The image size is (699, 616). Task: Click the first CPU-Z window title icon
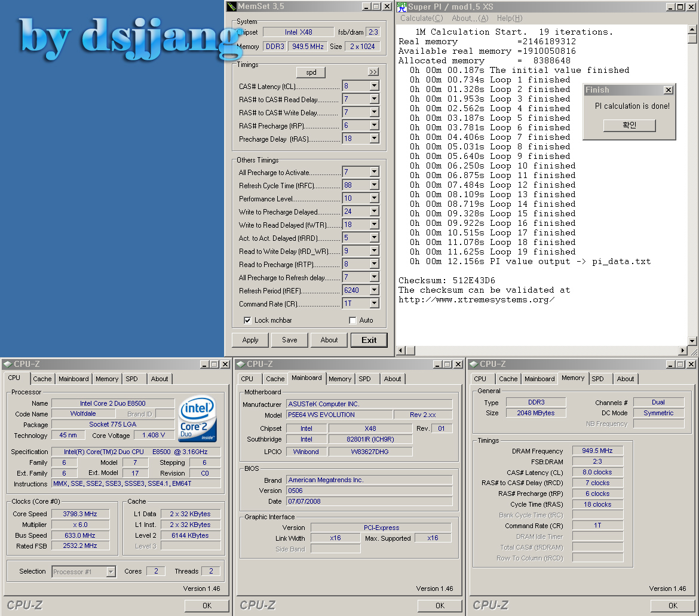pos(8,364)
